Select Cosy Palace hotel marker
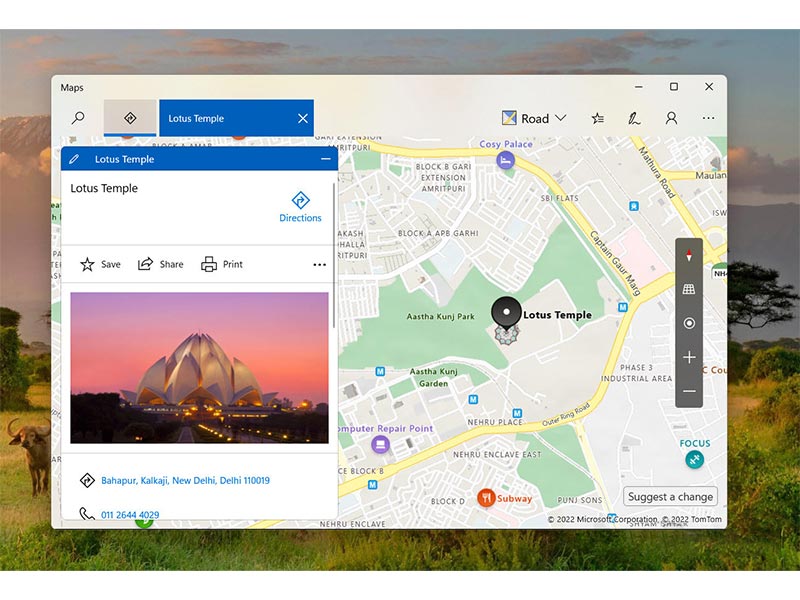 click(505, 161)
